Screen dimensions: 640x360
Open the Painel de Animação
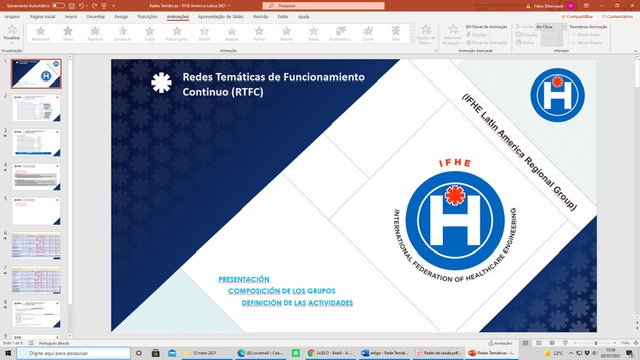(x=487, y=27)
